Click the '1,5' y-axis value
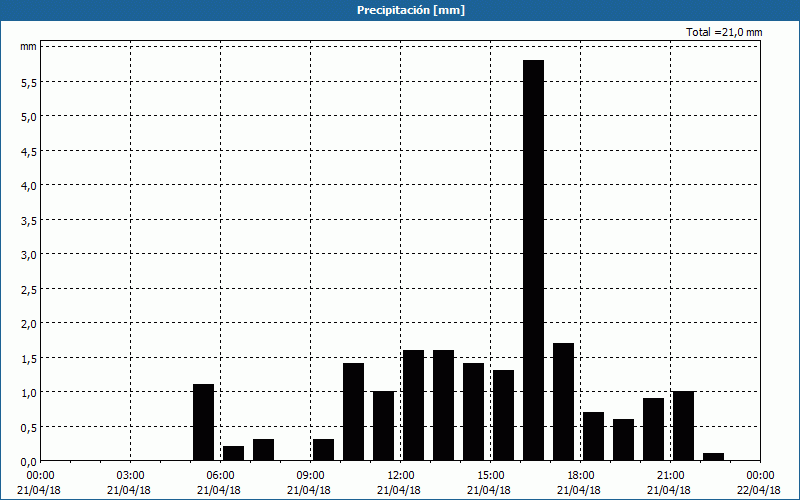 [x=29, y=358]
